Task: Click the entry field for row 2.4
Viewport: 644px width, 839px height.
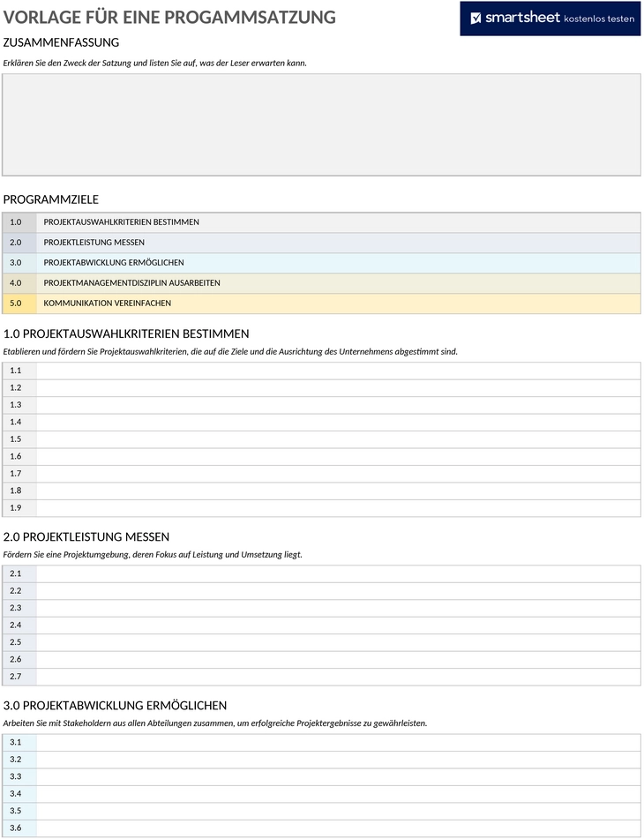Action: click(339, 625)
